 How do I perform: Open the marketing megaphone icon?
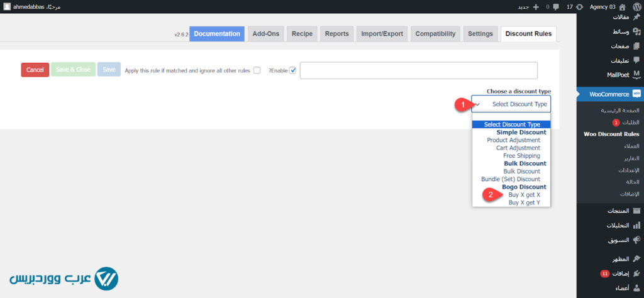[636, 240]
